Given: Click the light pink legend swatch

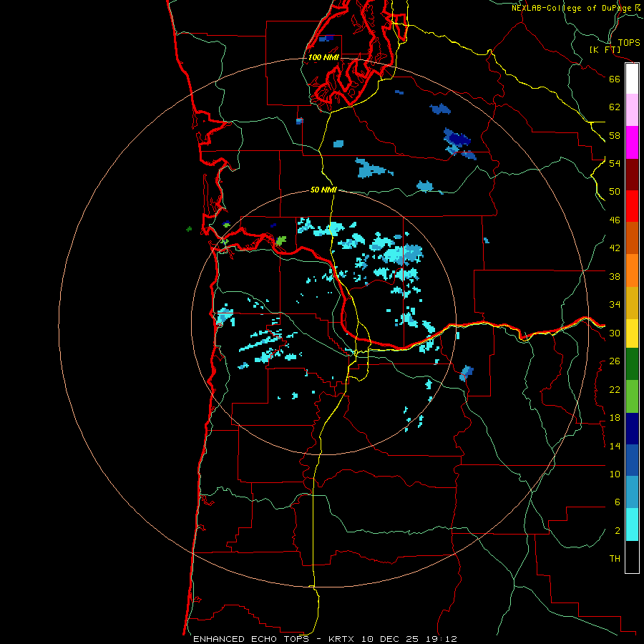Looking at the screenshot, I should click(x=632, y=109).
